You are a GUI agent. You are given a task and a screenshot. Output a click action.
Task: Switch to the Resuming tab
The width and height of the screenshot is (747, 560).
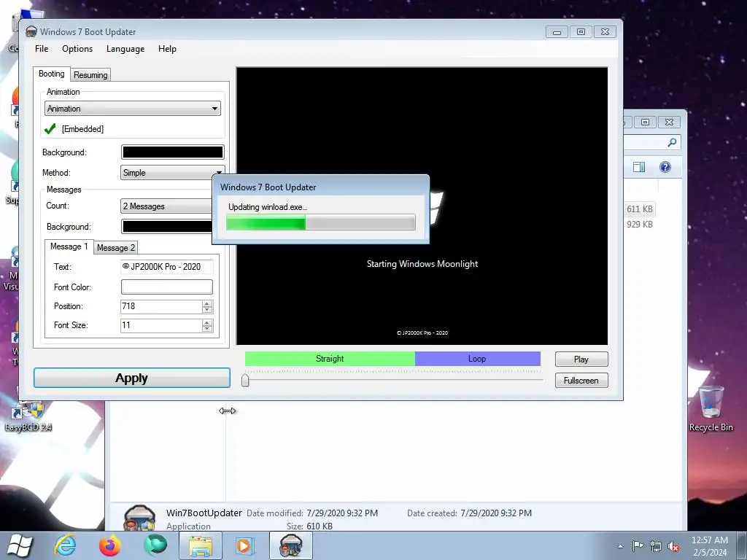click(x=90, y=75)
